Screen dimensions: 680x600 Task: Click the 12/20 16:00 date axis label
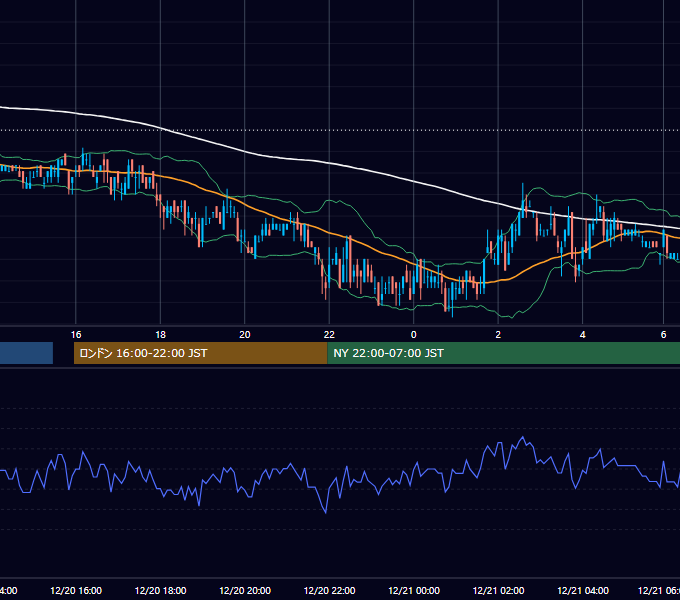(x=76, y=590)
